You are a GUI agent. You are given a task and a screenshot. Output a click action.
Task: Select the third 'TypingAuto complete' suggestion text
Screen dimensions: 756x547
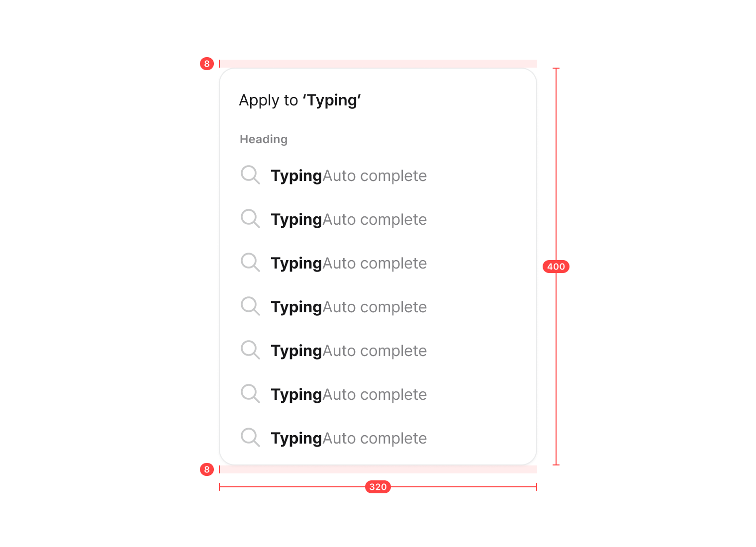coord(349,264)
